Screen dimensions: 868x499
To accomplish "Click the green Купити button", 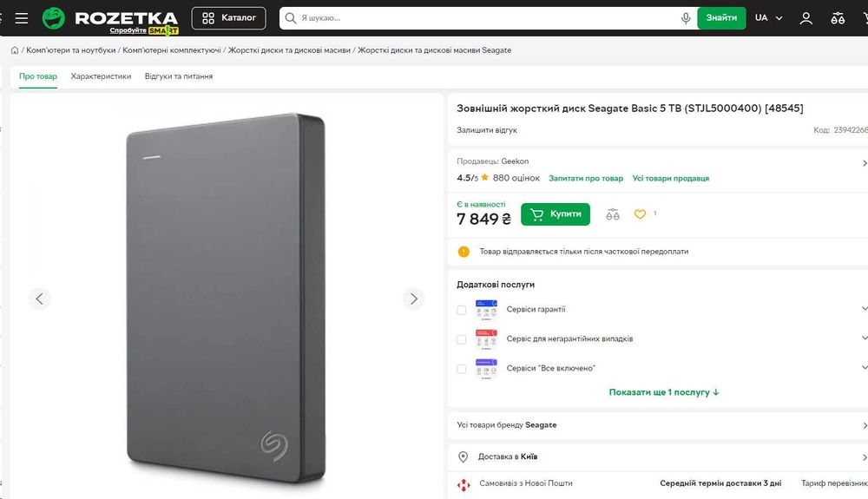I will click(x=556, y=214).
